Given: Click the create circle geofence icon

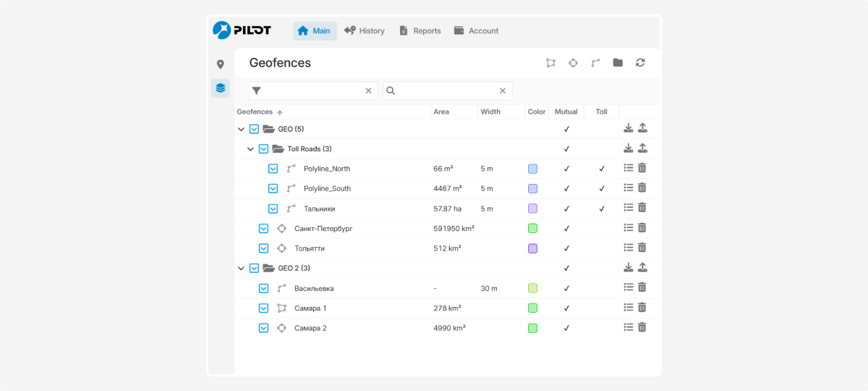Looking at the screenshot, I should [x=573, y=63].
